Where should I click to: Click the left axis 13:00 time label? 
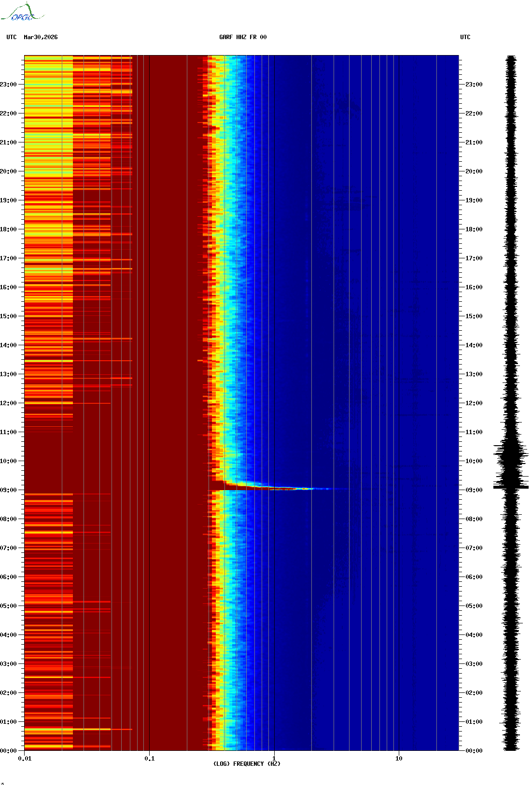pyautogui.click(x=8, y=374)
